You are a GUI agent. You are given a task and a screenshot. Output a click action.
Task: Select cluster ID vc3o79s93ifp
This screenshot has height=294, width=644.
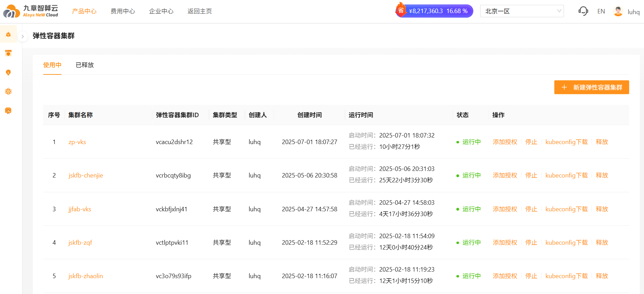pyautogui.click(x=174, y=276)
